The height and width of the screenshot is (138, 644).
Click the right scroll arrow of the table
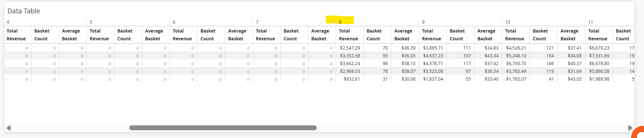click(630, 128)
